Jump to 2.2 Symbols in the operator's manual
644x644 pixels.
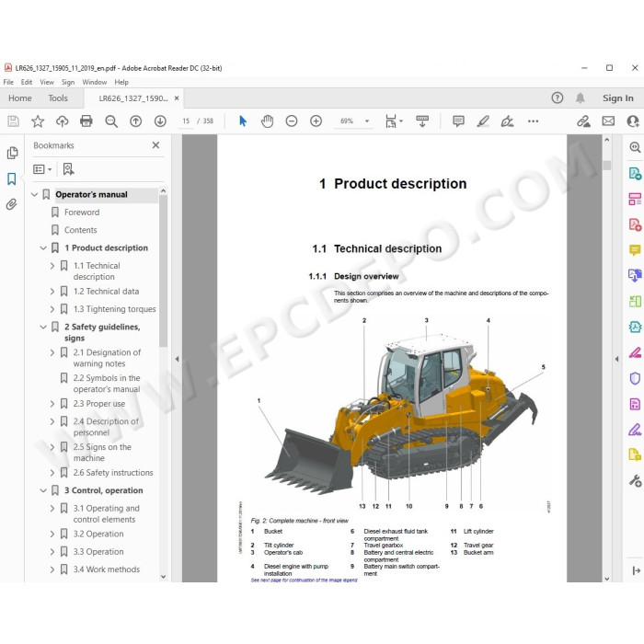click(x=107, y=384)
